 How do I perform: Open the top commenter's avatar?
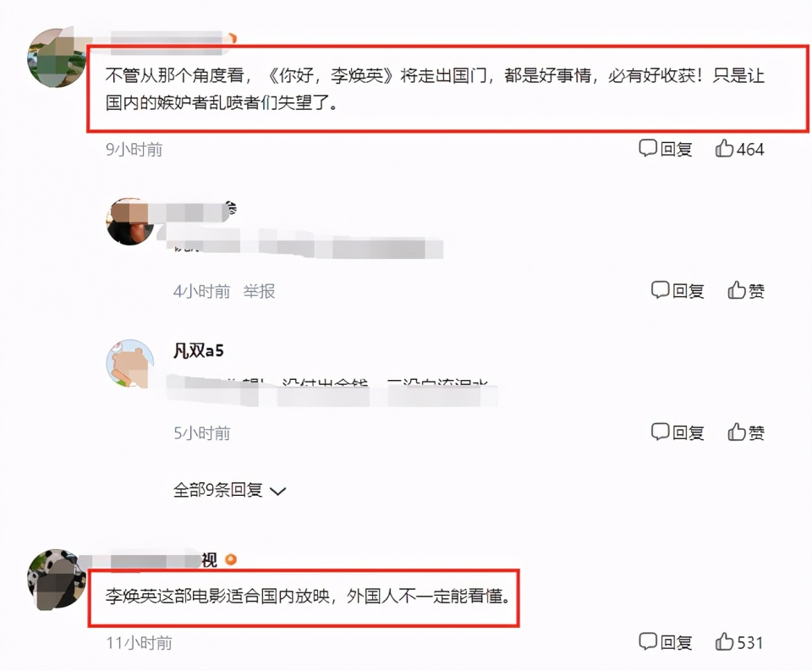tap(57, 58)
